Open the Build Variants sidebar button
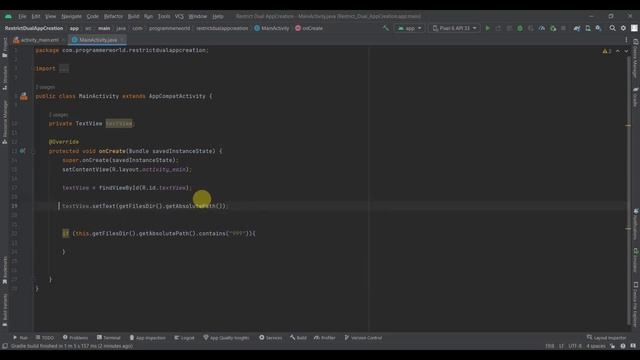 point(5,310)
